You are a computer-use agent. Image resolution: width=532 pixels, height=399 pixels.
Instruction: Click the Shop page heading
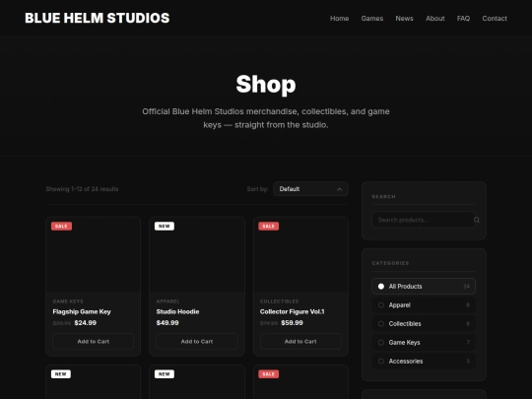point(266,84)
